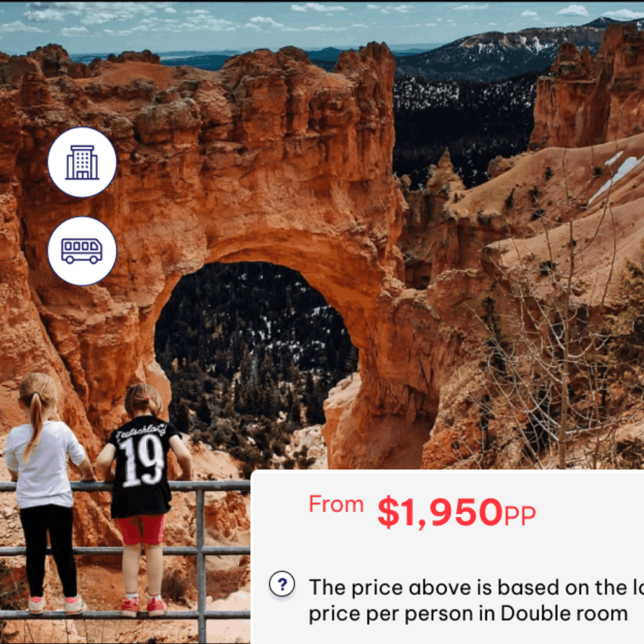The width and height of the screenshot is (644, 644).
Task: Click the dark opening under the rock arch
Action: click(x=255, y=335)
